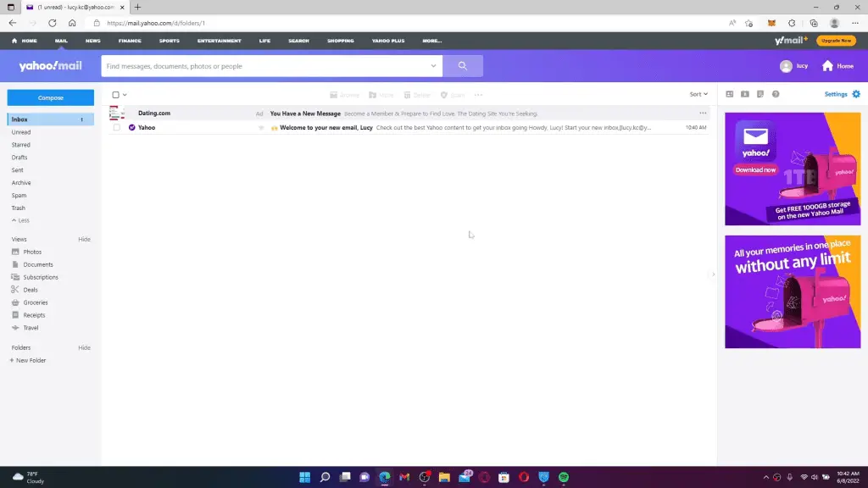Tick the select-all messages checkbox
Screen dimensions: 868x488
(x=115, y=95)
